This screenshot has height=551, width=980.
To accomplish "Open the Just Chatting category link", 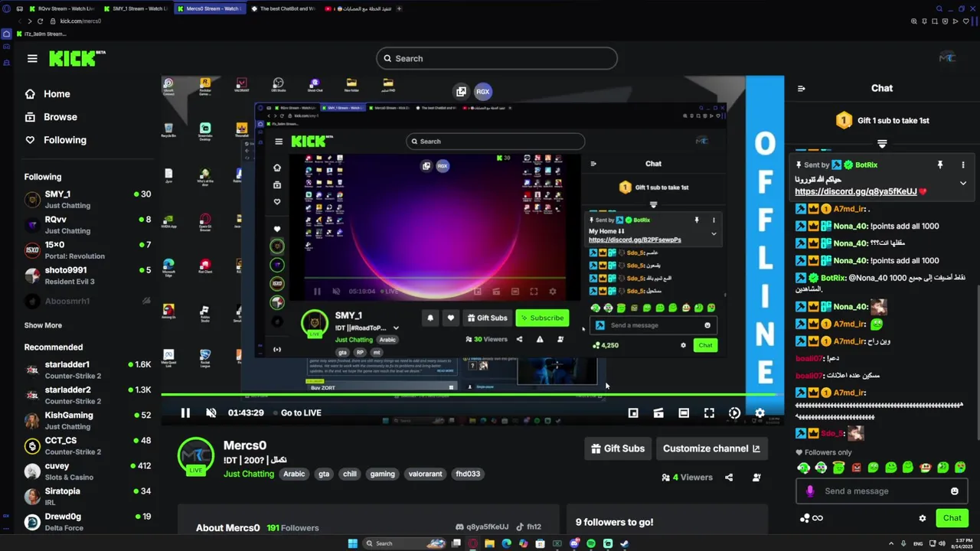I will [249, 474].
